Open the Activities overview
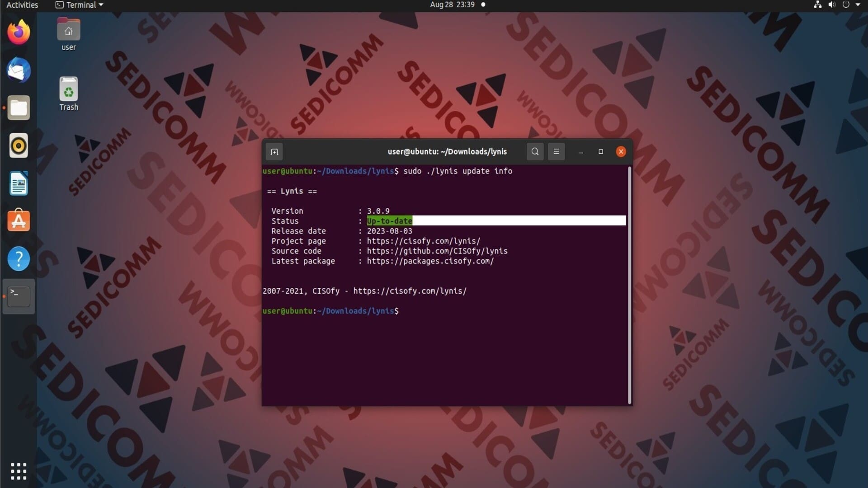Viewport: 868px width, 488px height. (x=22, y=5)
